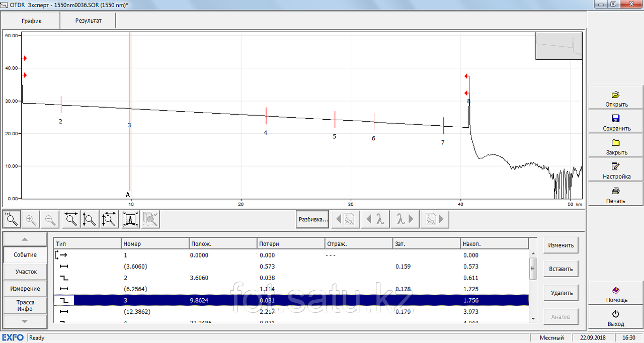Open the Разбивка button
The height and width of the screenshot is (343, 644).
pyautogui.click(x=312, y=219)
